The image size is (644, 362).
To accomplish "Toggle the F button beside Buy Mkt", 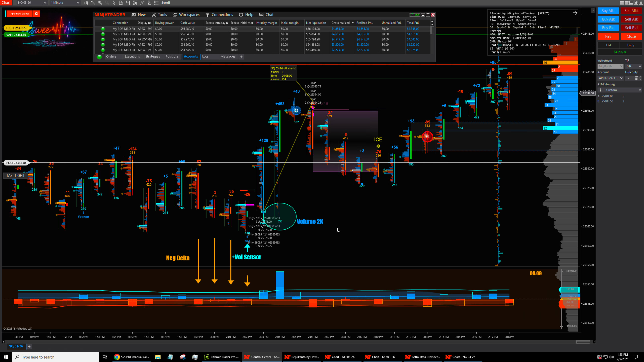I will coord(593,10).
